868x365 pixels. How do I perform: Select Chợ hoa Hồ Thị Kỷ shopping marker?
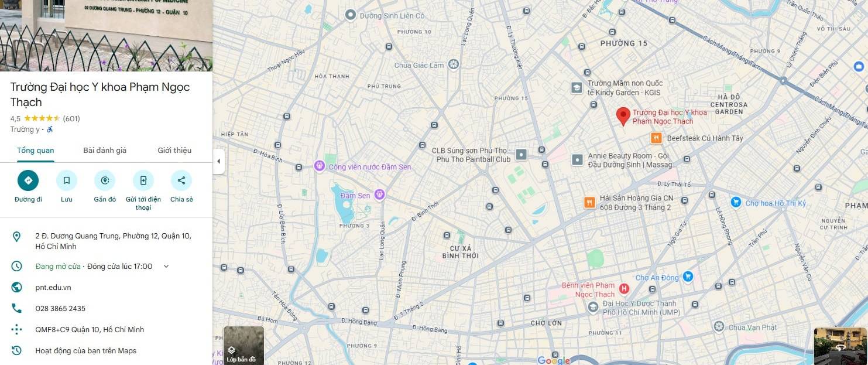pos(735,203)
